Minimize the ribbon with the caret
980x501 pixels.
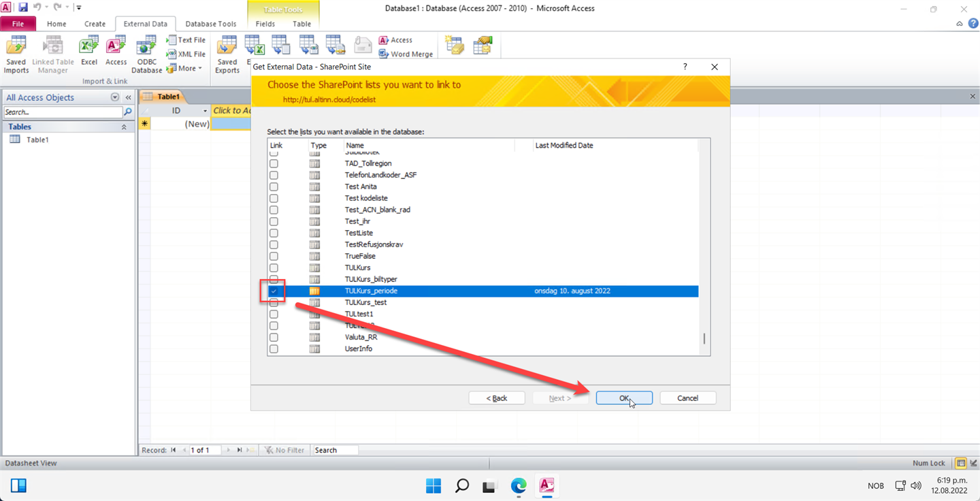960,24
